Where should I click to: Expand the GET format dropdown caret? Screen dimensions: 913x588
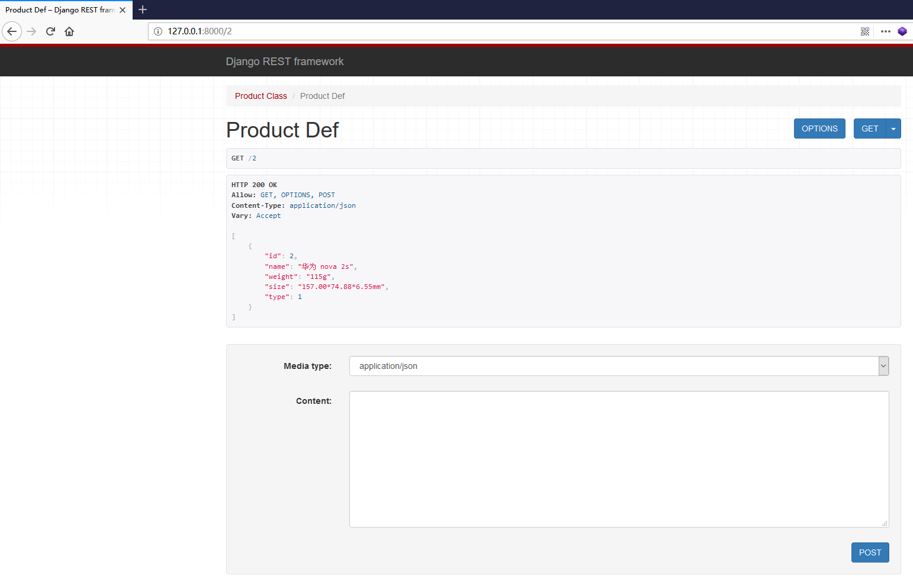[x=893, y=128]
